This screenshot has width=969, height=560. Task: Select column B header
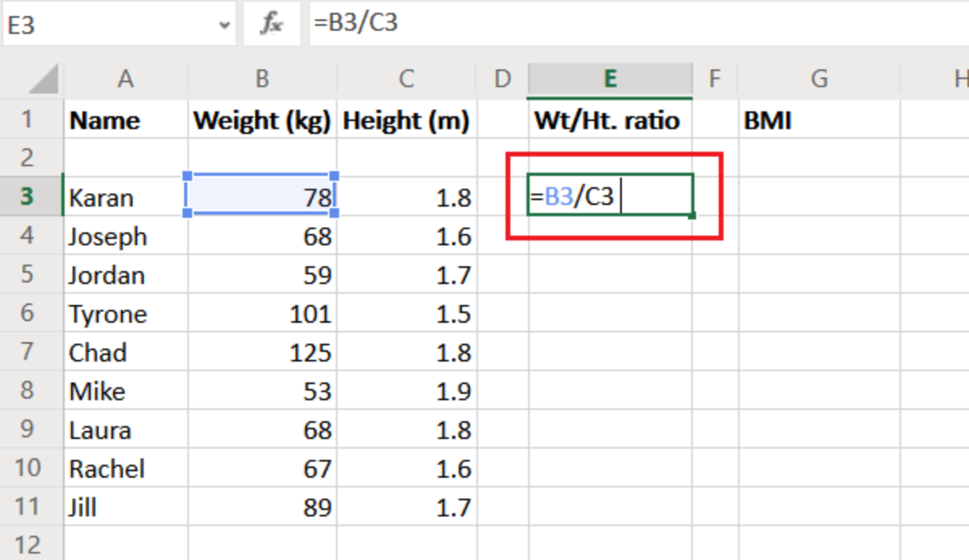[262, 80]
